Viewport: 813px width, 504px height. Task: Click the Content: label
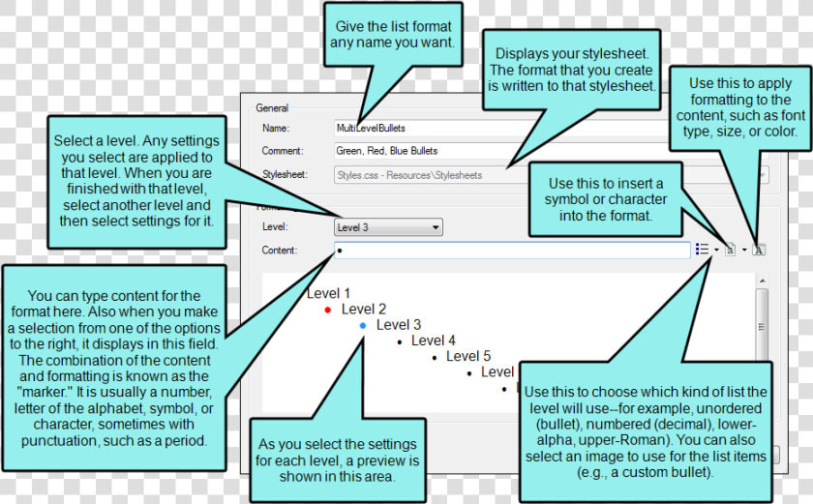(280, 251)
